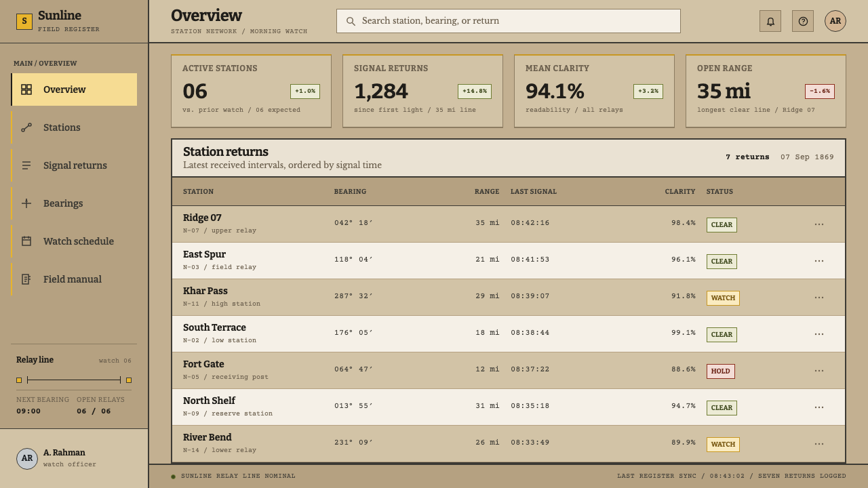Open the Field manual

[x=74, y=279]
